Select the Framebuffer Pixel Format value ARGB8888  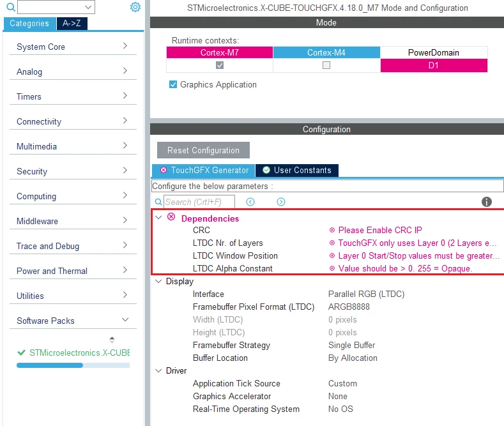[x=349, y=307]
